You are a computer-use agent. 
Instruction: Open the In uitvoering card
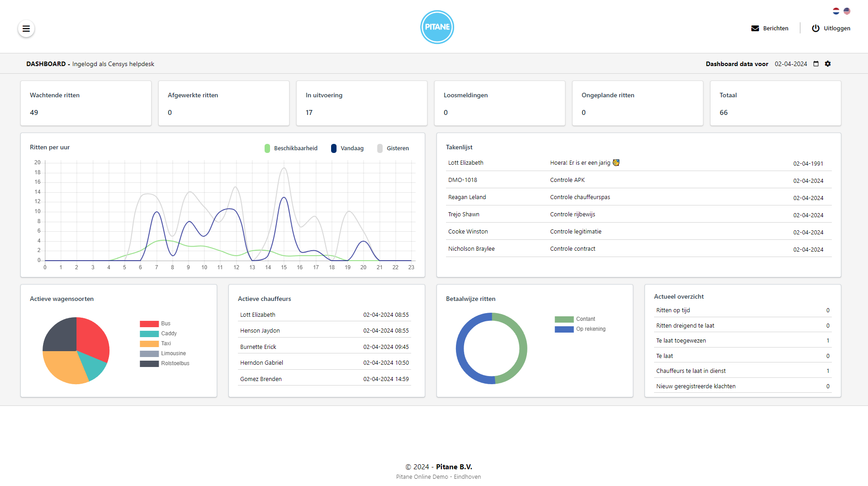click(x=362, y=103)
